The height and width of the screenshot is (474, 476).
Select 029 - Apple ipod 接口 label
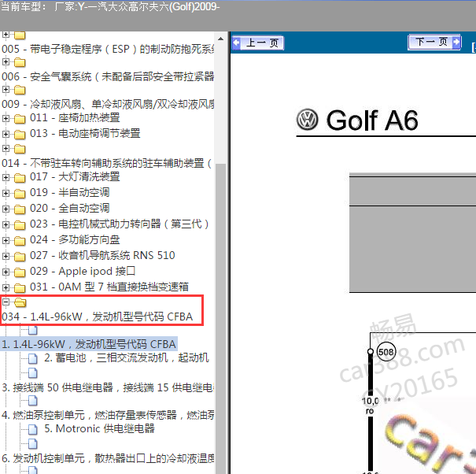point(83,272)
